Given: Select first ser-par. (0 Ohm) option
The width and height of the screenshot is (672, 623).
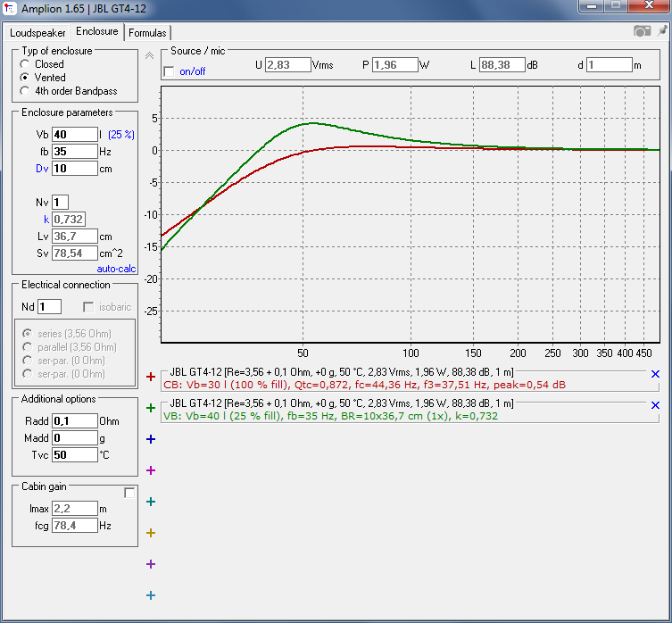Looking at the screenshot, I should pos(28,361).
